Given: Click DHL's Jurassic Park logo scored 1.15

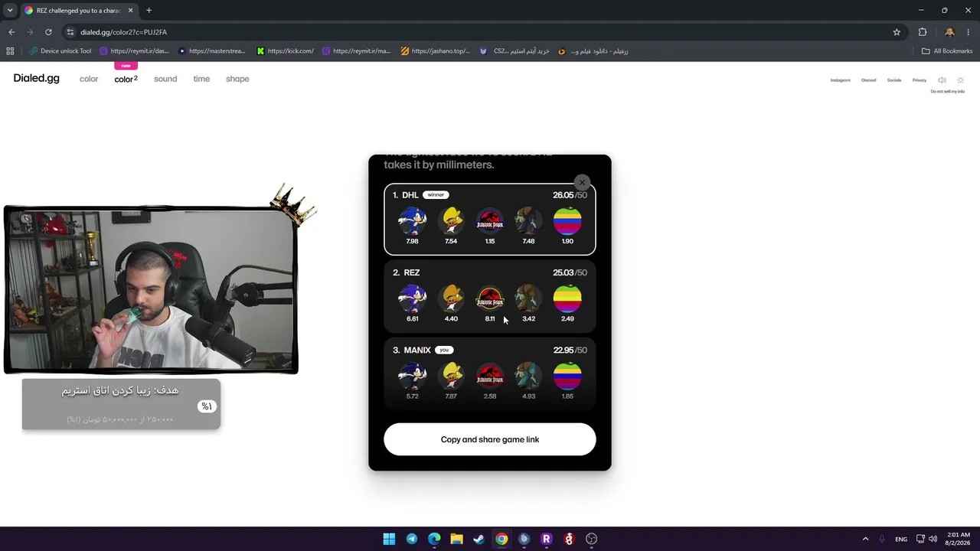Looking at the screenshot, I should click(490, 221).
